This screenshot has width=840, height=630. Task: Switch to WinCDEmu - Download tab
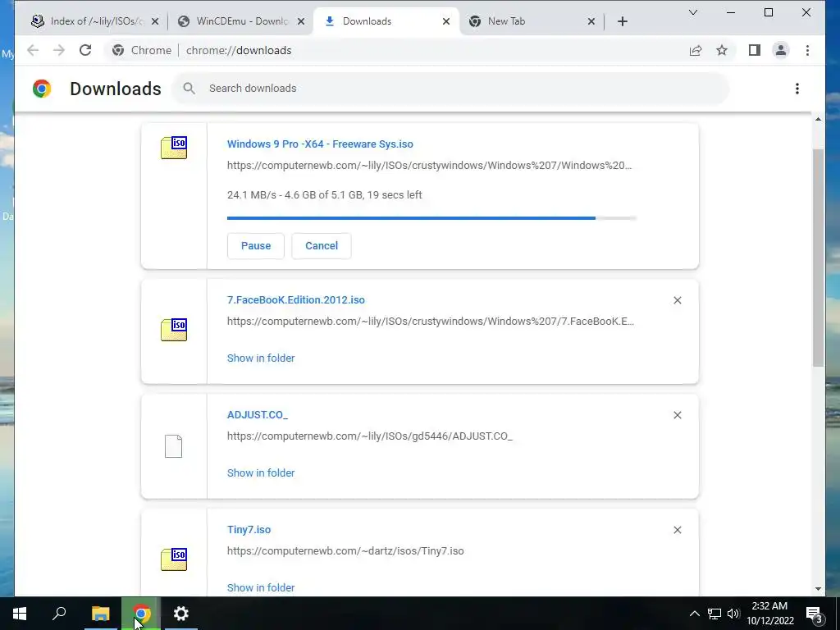241,21
